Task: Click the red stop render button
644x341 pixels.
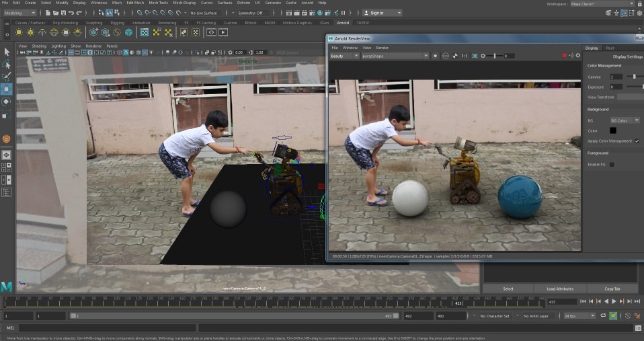Action: (x=564, y=56)
